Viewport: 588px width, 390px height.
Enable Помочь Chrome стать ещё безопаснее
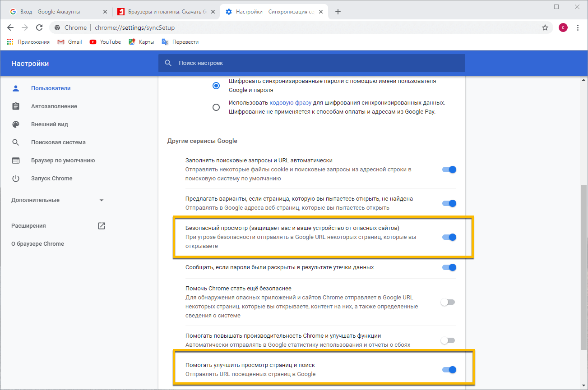448,302
